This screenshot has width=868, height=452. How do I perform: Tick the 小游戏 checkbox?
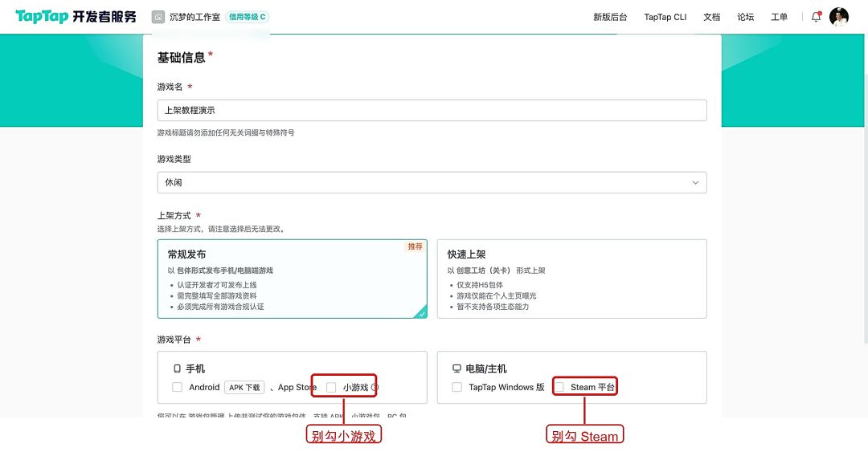click(331, 387)
